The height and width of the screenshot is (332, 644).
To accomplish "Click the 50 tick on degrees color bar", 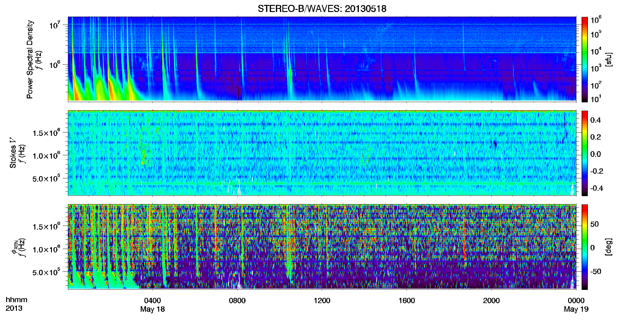I will click(595, 224).
